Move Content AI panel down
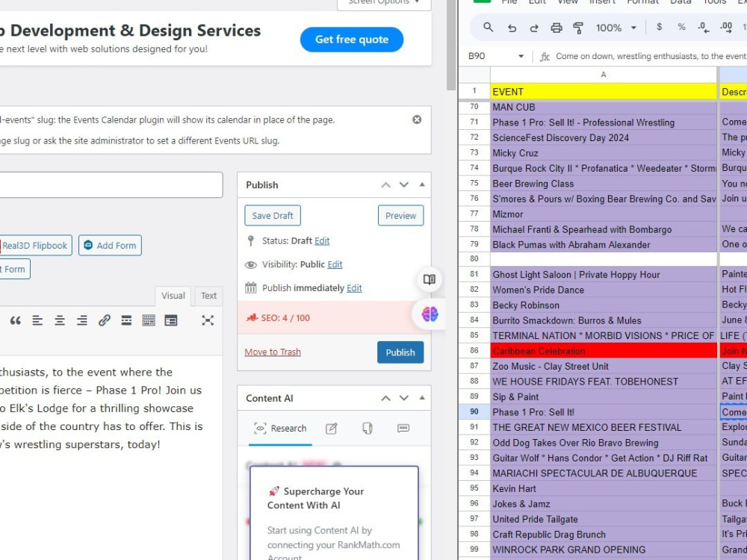Screen dimensions: 747x560 [404, 399]
